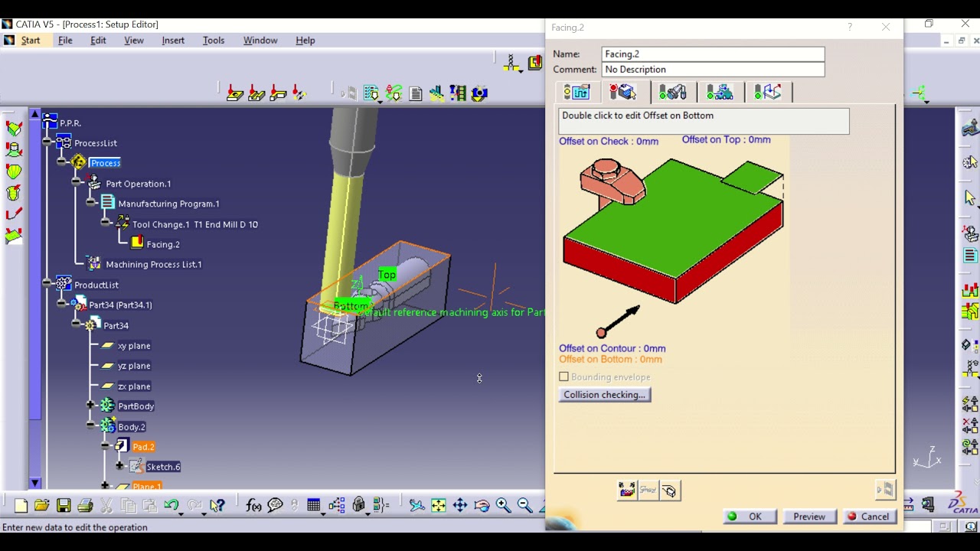Expand the PartBody node
The width and height of the screenshot is (980, 551).
90,405
